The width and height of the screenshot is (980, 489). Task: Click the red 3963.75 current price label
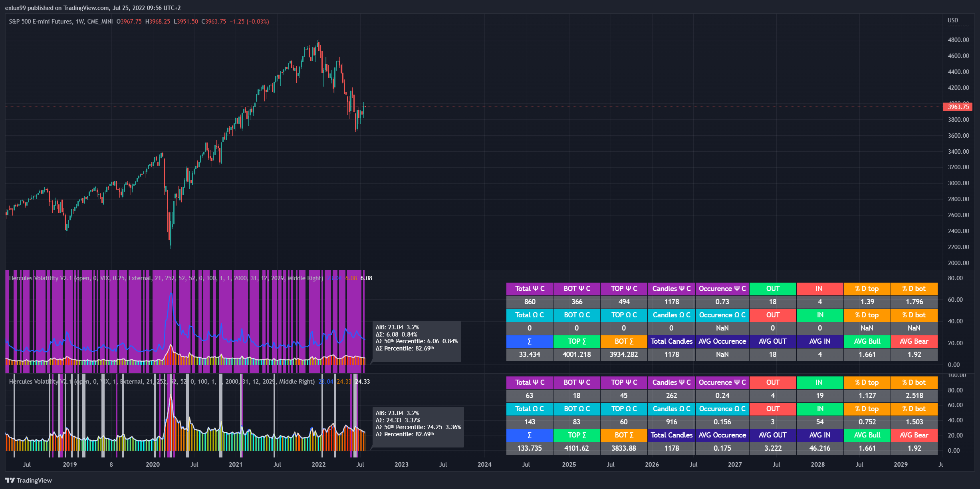coord(958,107)
